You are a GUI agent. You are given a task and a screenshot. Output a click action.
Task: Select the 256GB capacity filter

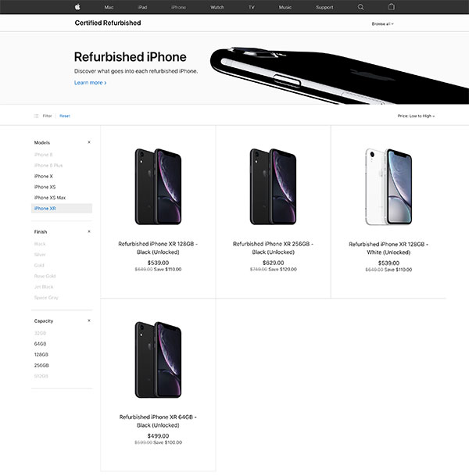[41, 366]
